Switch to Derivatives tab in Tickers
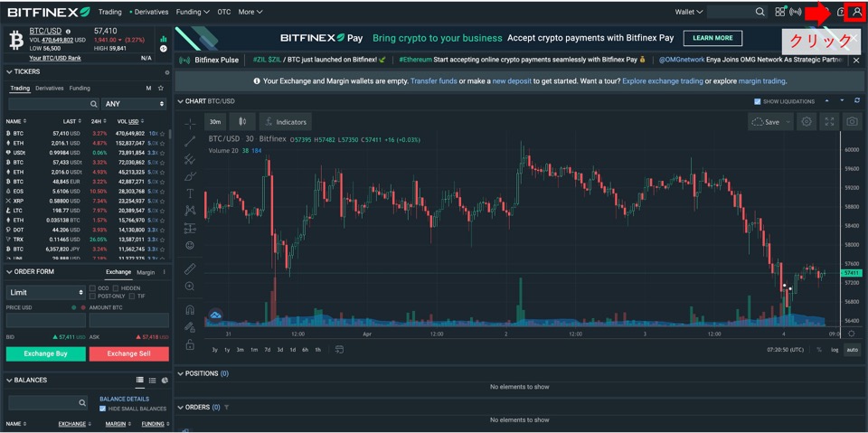 (49, 88)
